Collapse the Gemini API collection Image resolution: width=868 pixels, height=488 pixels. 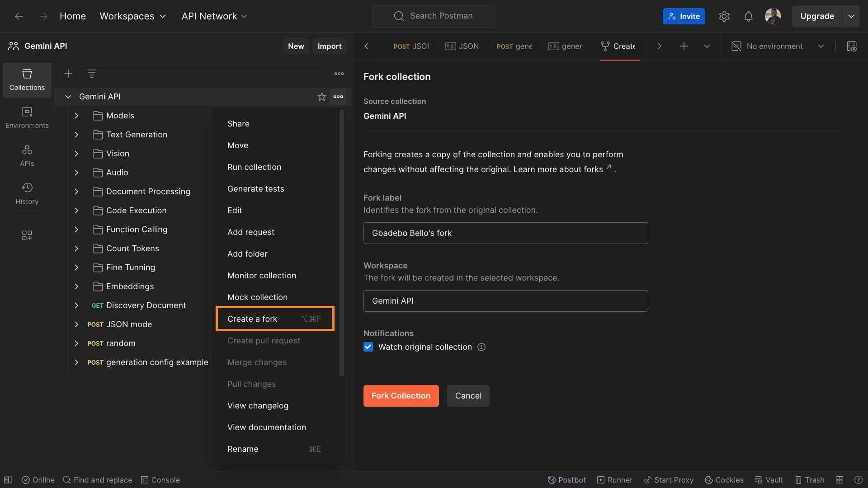pos(68,97)
